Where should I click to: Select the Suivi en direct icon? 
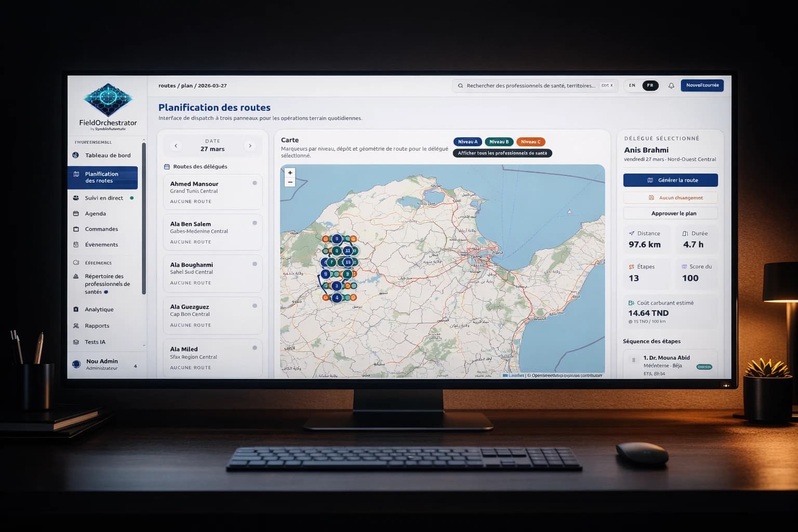(x=76, y=198)
